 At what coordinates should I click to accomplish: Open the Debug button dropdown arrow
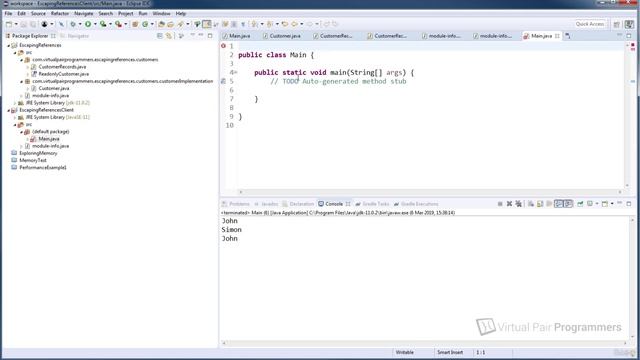point(80,24)
